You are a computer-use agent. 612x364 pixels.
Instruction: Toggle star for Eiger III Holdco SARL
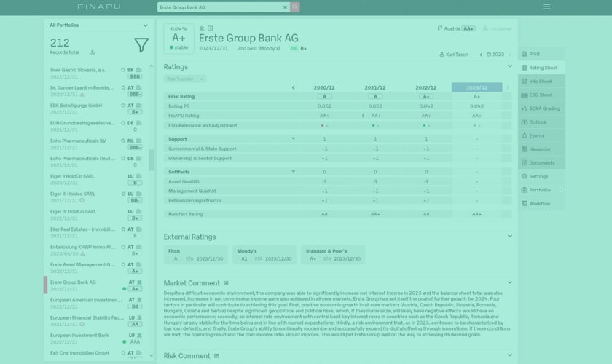tap(123, 194)
